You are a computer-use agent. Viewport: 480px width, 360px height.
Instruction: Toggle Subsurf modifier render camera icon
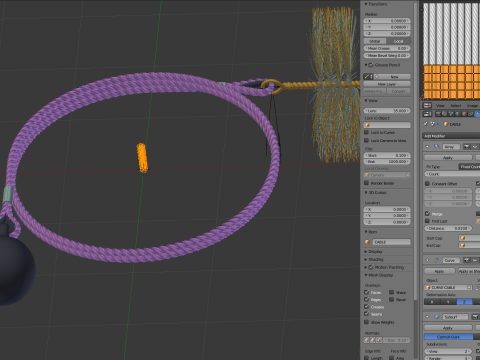point(475,317)
